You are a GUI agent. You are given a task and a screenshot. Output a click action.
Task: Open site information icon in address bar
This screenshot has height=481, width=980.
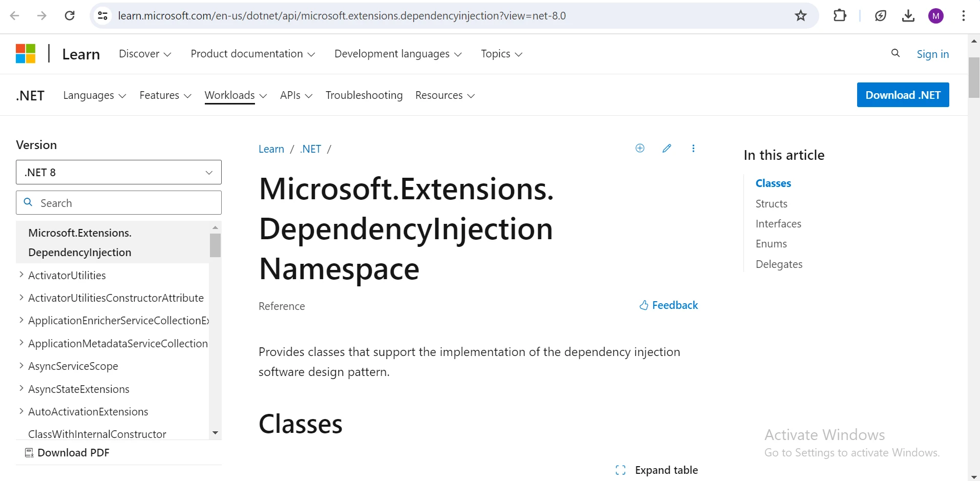point(103,16)
